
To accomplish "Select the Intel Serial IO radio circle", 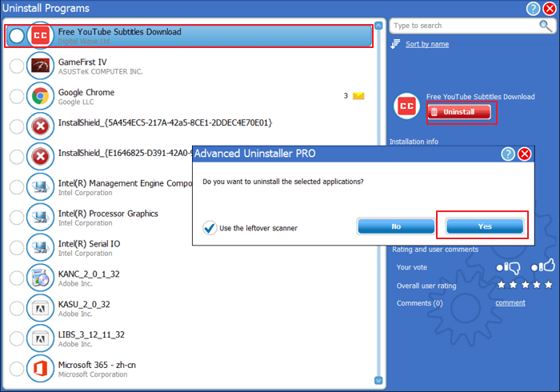I will click(17, 248).
